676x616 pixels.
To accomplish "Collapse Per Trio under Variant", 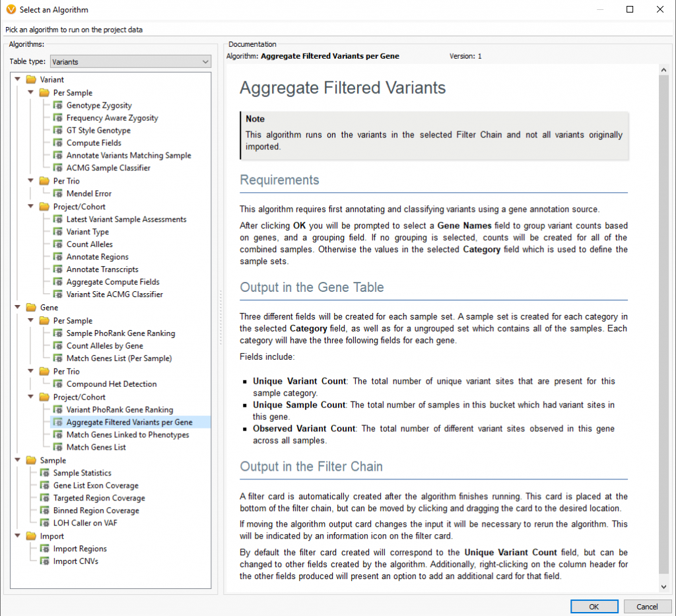I will (30, 181).
